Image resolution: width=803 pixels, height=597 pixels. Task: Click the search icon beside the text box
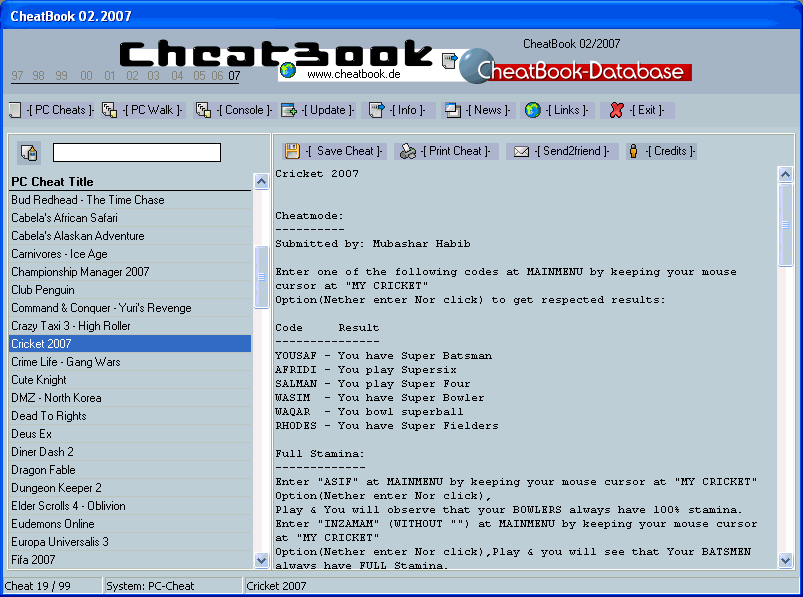pyautogui.click(x=29, y=152)
